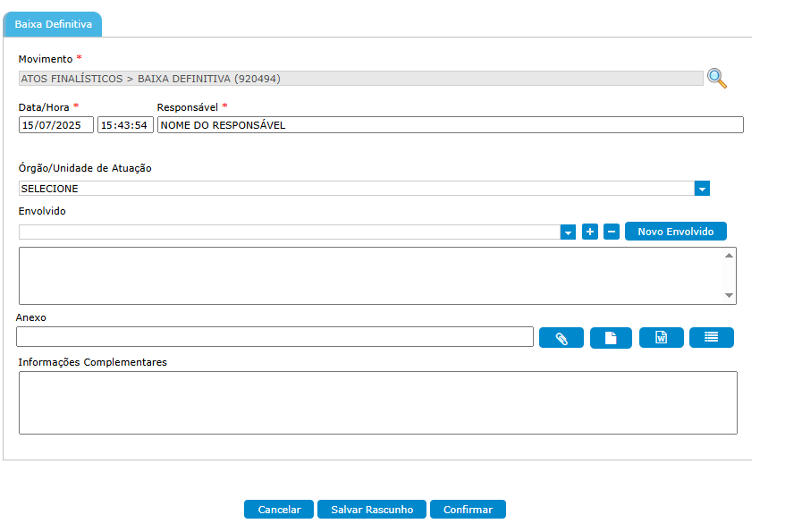Click the blank document icon button
Image resolution: width=802 pixels, height=532 pixels.
(611, 338)
